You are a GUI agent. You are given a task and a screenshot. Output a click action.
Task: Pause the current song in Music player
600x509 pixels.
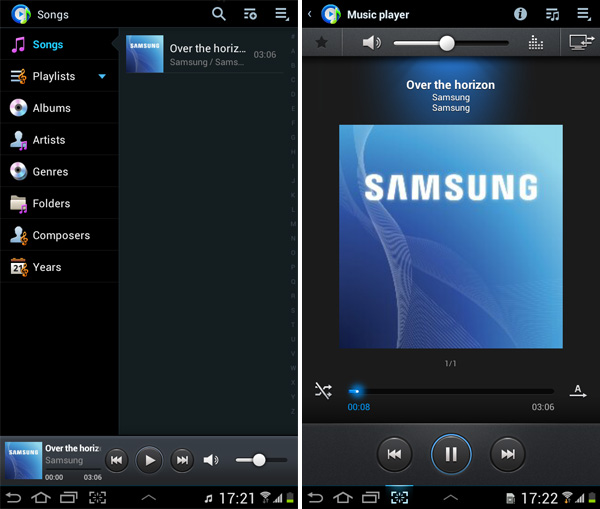(451, 454)
